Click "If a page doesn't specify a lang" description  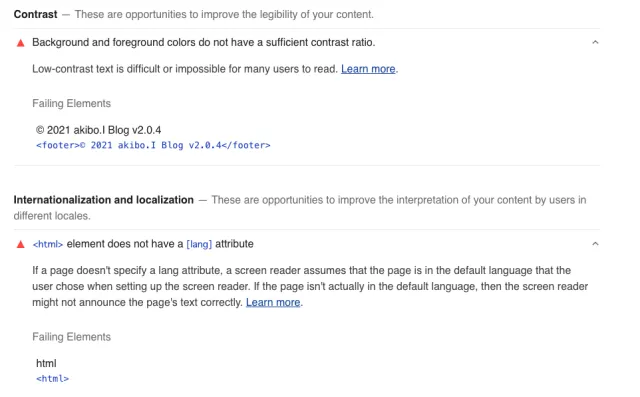(310, 286)
